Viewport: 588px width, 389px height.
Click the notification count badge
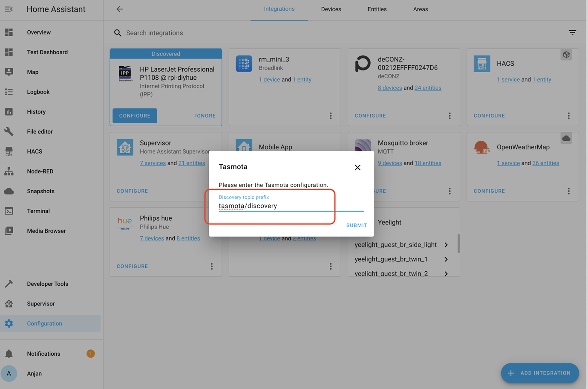coord(90,354)
